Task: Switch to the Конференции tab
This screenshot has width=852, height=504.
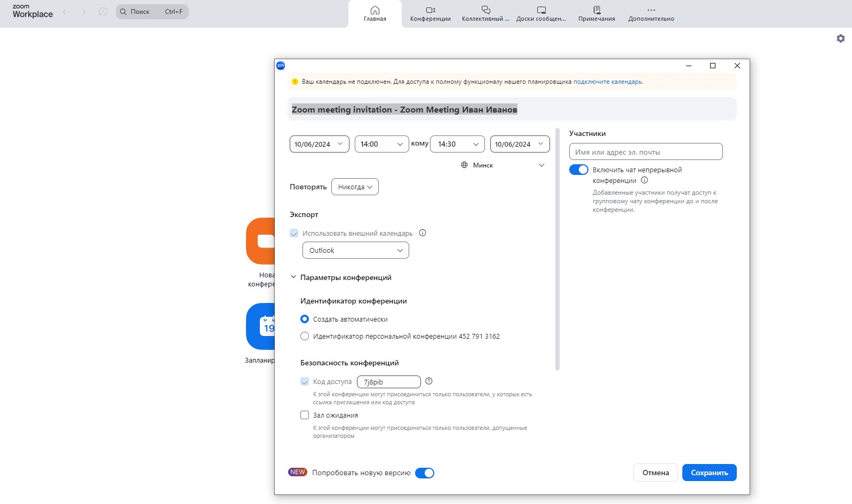Action: click(431, 14)
